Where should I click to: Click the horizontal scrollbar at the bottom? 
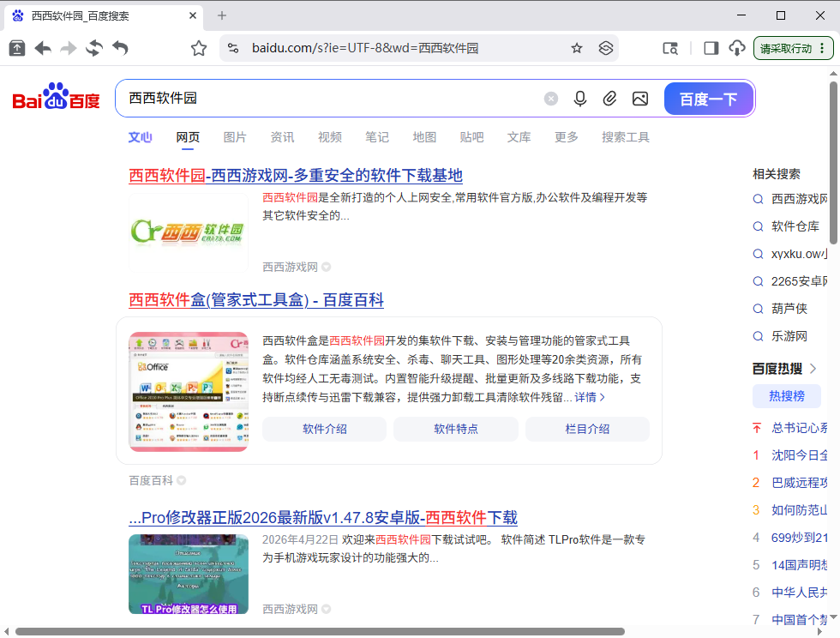click(x=320, y=631)
